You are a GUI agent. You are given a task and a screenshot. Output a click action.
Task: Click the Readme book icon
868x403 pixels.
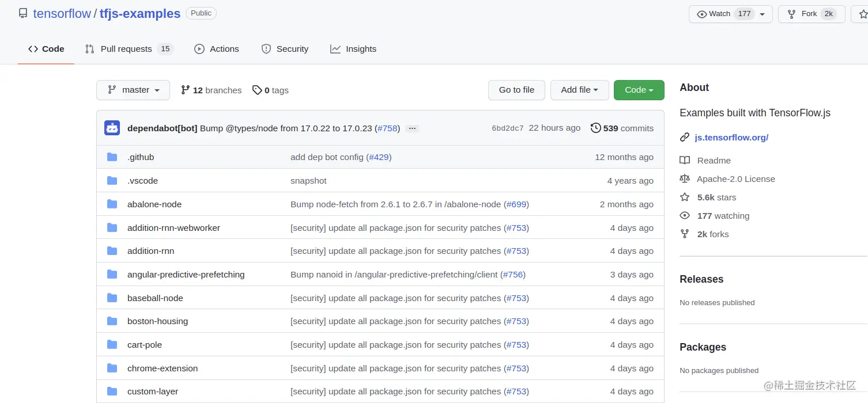(685, 161)
